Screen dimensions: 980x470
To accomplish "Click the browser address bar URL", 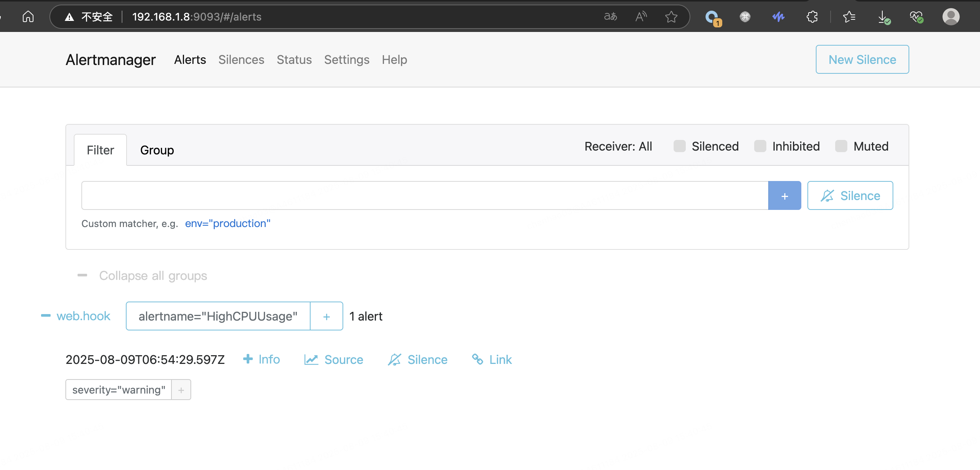I will coord(197,17).
